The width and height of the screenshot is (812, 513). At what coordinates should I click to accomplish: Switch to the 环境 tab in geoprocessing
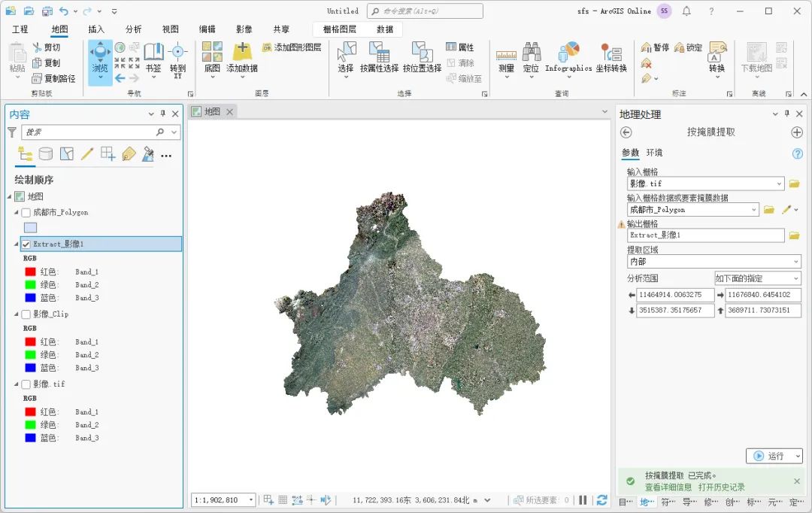(654, 153)
